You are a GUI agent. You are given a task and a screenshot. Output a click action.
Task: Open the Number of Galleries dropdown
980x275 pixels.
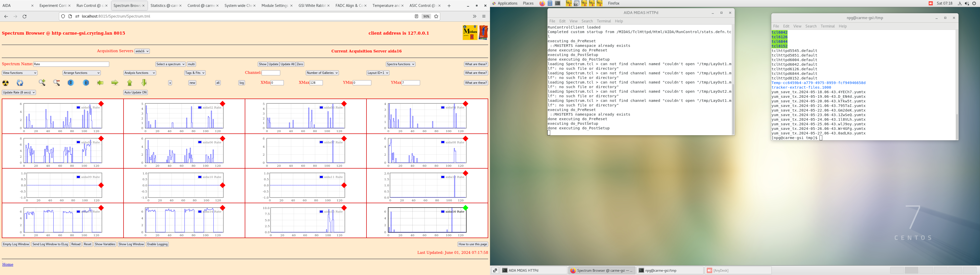tap(322, 73)
